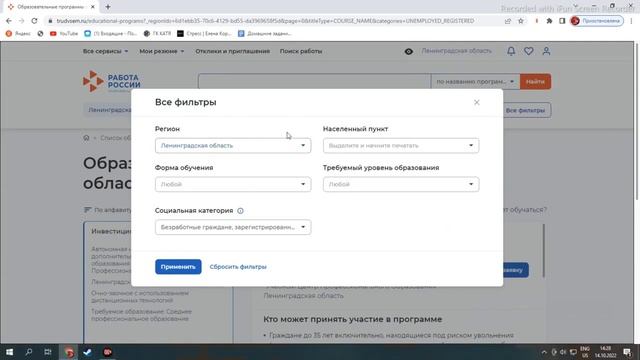The image size is (640, 360).
Task: Go to Отклики и приглашения
Action: pos(232,51)
